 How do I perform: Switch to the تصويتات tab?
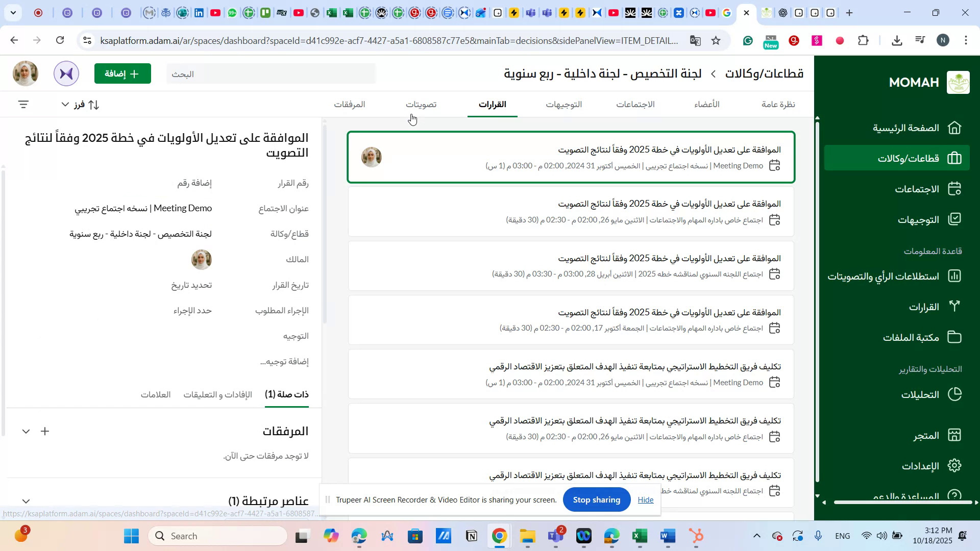tap(421, 104)
